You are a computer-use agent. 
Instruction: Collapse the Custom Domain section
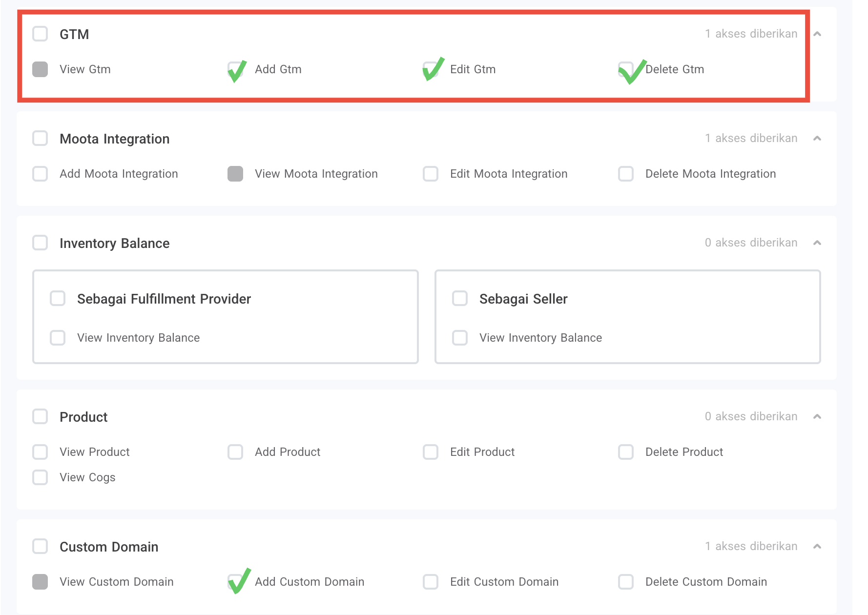pos(817,547)
